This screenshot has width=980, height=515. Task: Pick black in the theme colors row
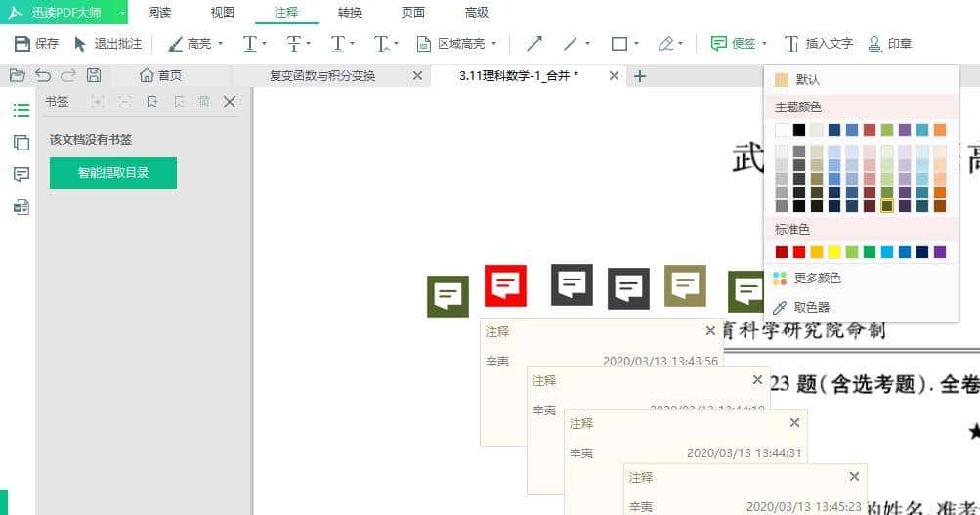(x=799, y=130)
